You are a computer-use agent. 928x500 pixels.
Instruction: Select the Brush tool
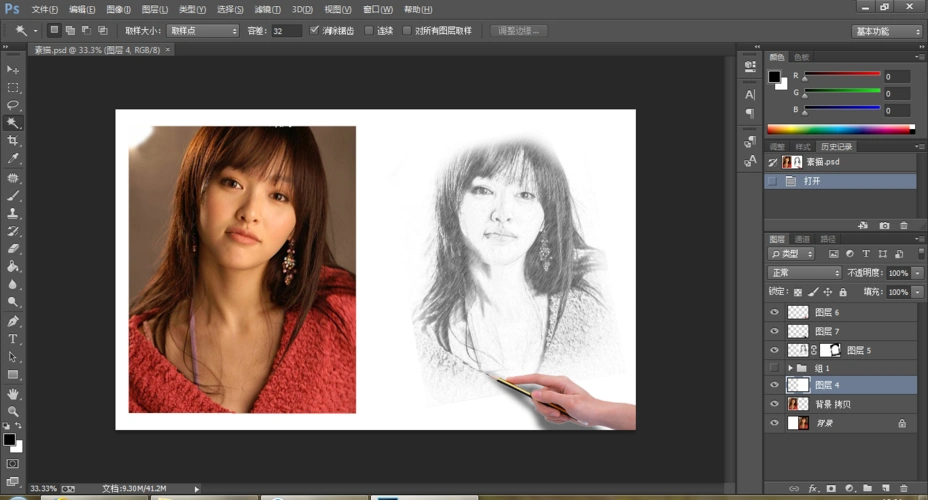point(12,196)
